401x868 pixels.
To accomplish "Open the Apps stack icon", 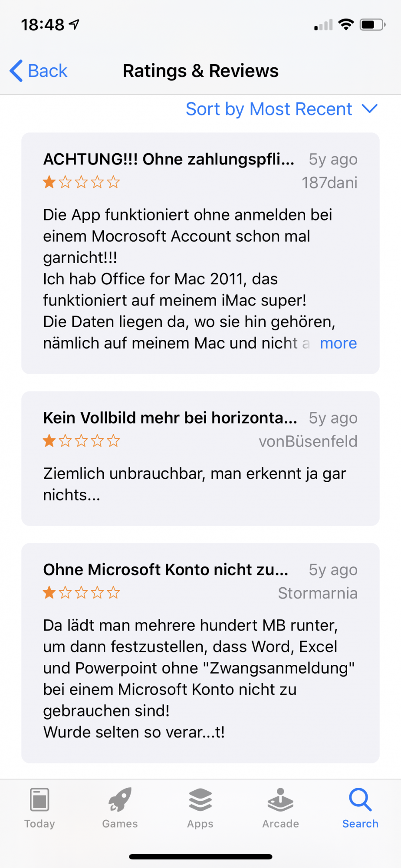I will 200,799.
